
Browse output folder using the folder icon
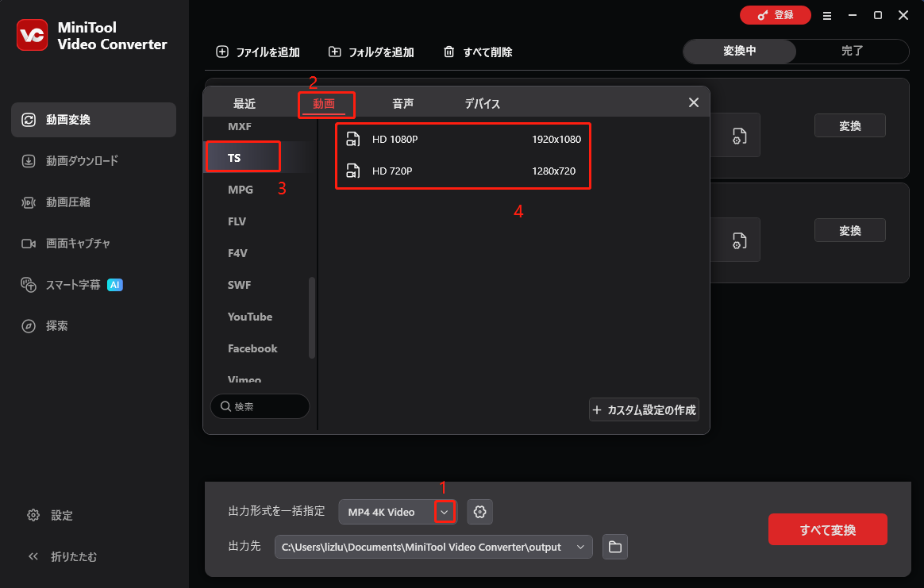click(615, 547)
